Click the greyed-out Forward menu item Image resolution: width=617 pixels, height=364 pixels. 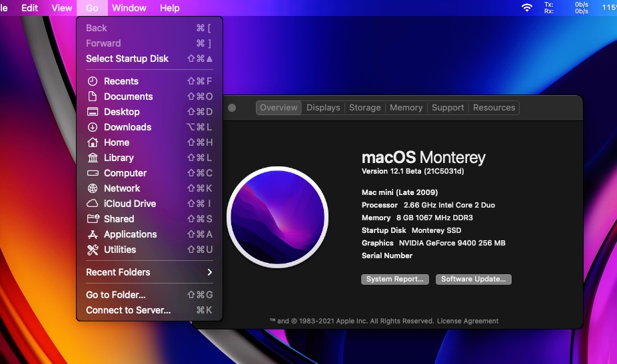(149, 43)
